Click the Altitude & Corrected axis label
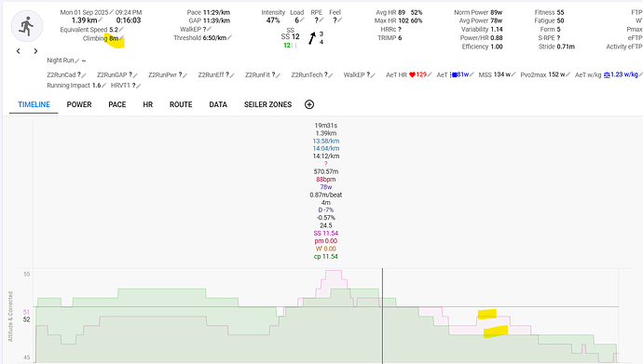This screenshot has width=643, height=364. click(10, 317)
